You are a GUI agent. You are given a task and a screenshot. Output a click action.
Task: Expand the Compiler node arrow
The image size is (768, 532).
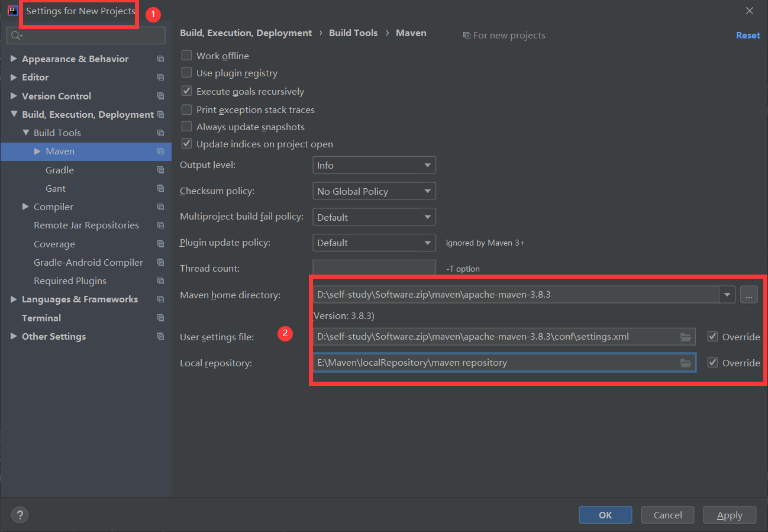point(25,207)
